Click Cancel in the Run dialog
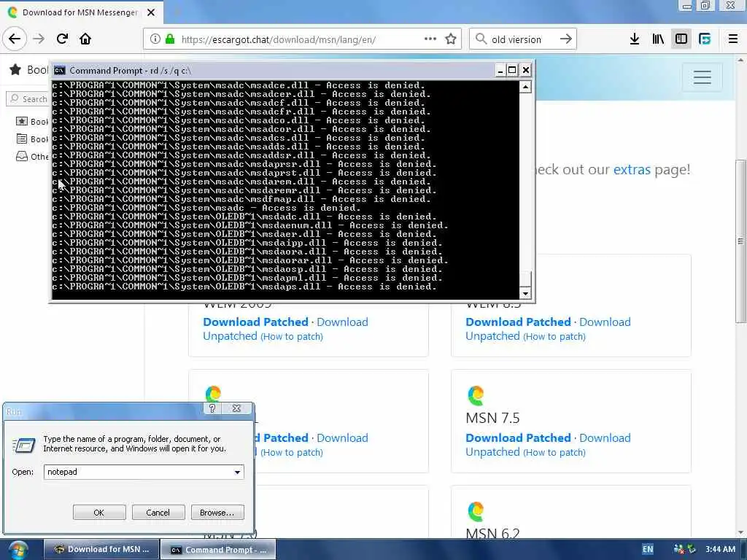Screen dimensions: 747x560 pyautogui.click(x=158, y=513)
